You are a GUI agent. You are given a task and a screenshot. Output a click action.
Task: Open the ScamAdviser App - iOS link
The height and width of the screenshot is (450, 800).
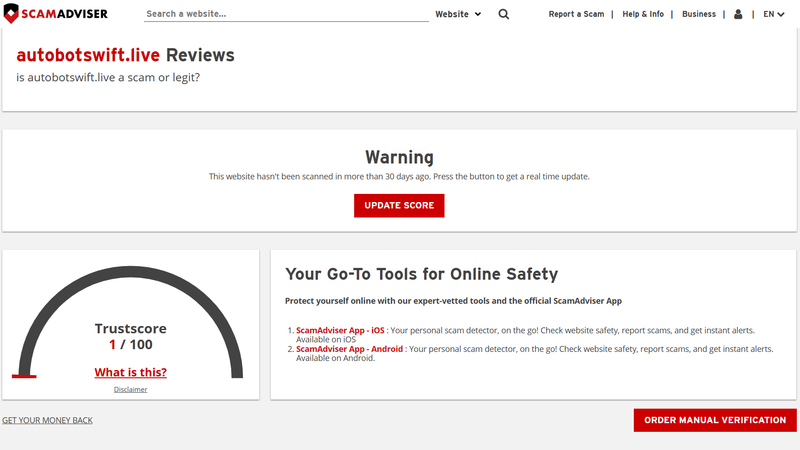click(x=340, y=331)
